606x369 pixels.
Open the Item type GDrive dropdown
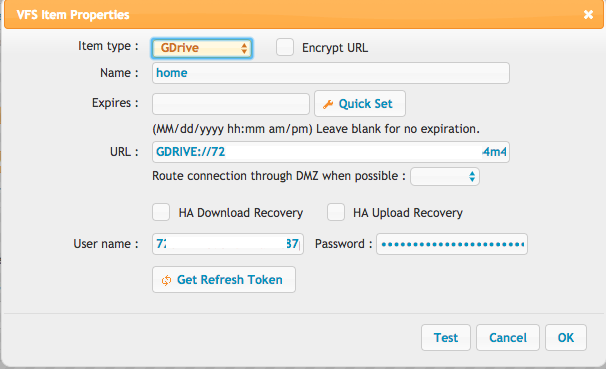[x=202, y=48]
